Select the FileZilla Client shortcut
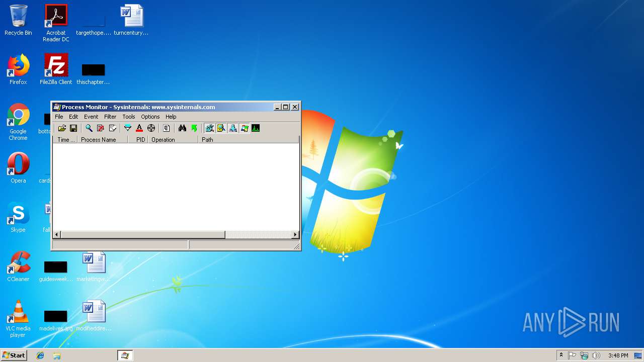Viewport: 644px width, 362px height. 56,69
